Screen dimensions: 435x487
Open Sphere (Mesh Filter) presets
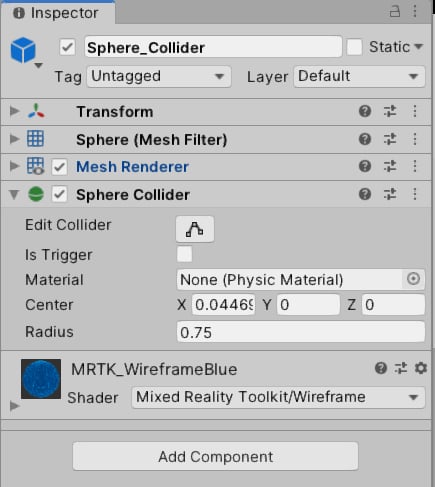pyautogui.click(x=390, y=139)
